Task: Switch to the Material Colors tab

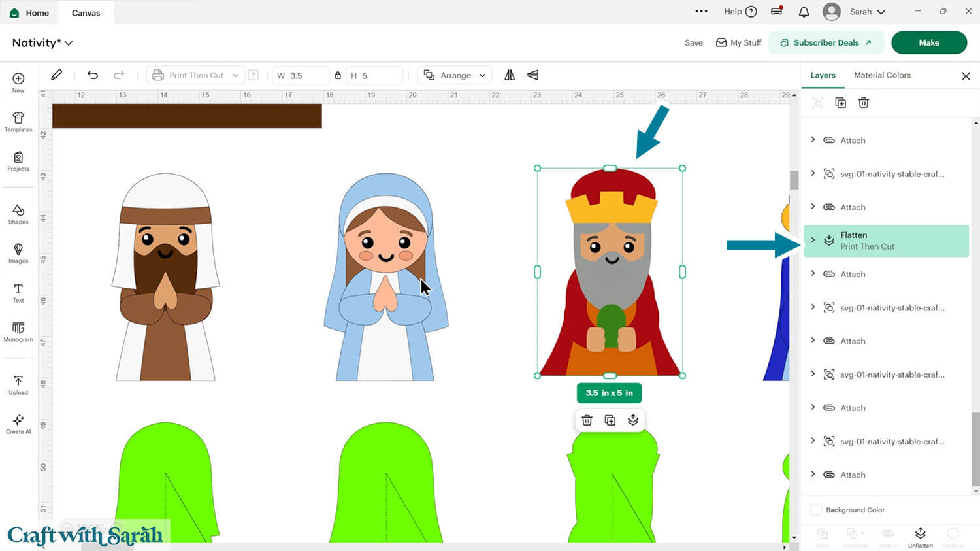Action: coord(882,75)
